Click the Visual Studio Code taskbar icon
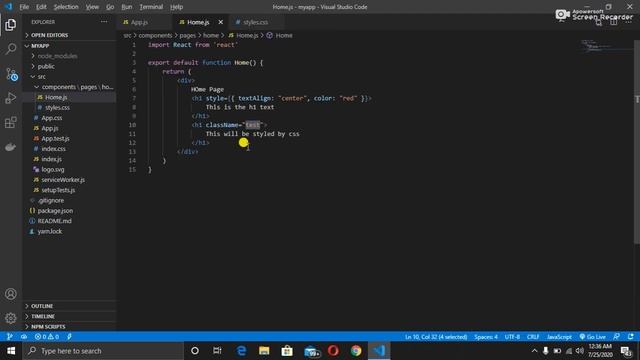640x360 pixels. (379, 351)
